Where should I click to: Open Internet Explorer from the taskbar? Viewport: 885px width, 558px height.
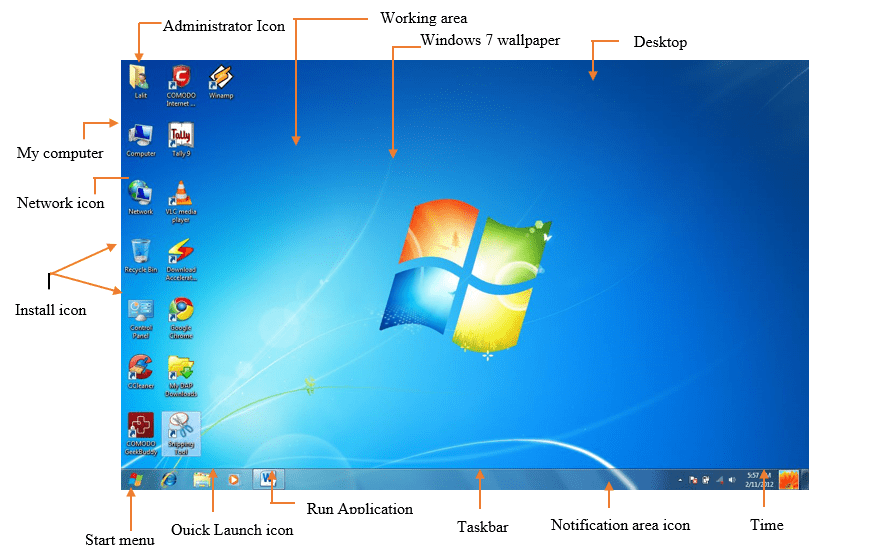(x=169, y=480)
